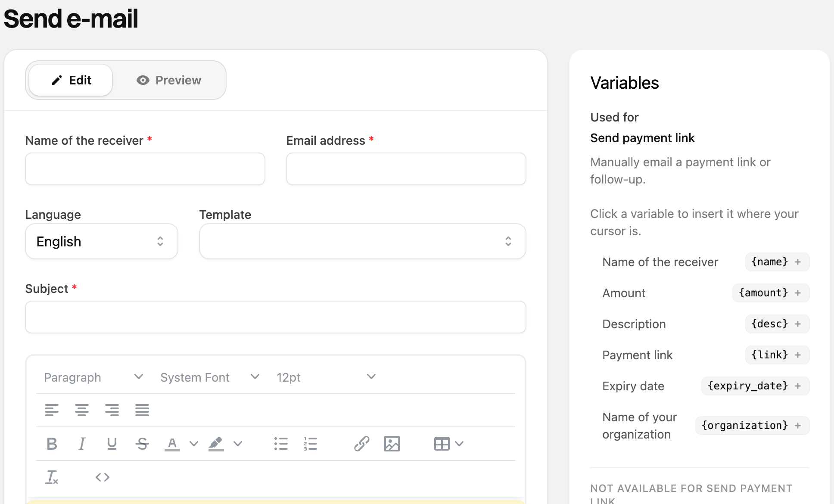Align text right in editor
This screenshot has height=504, width=834.
coord(112,410)
